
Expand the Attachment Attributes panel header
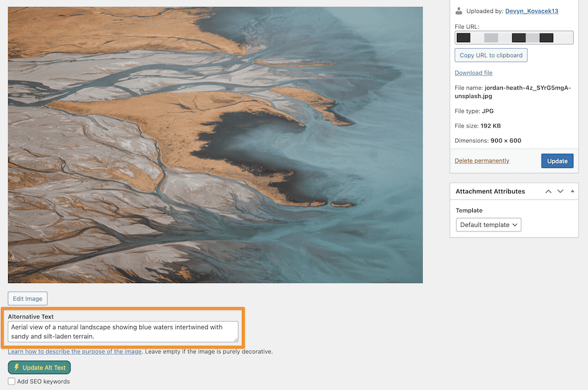coord(490,191)
